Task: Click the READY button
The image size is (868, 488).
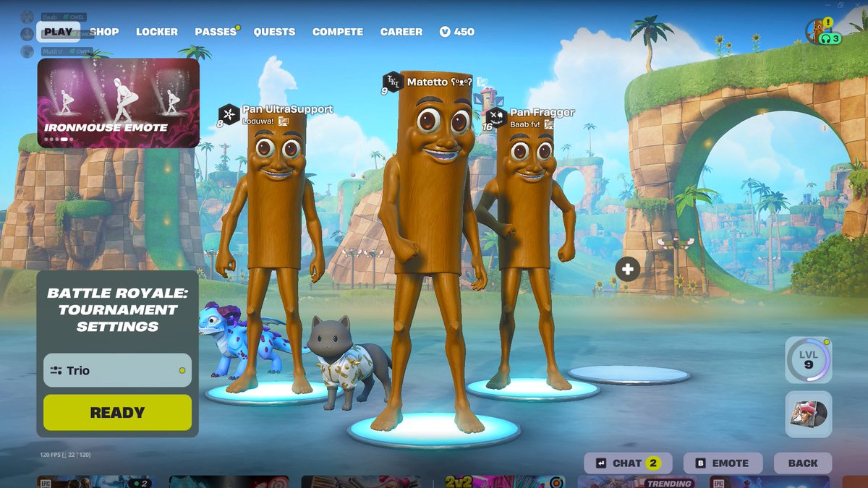Action: tap(117, 413)
